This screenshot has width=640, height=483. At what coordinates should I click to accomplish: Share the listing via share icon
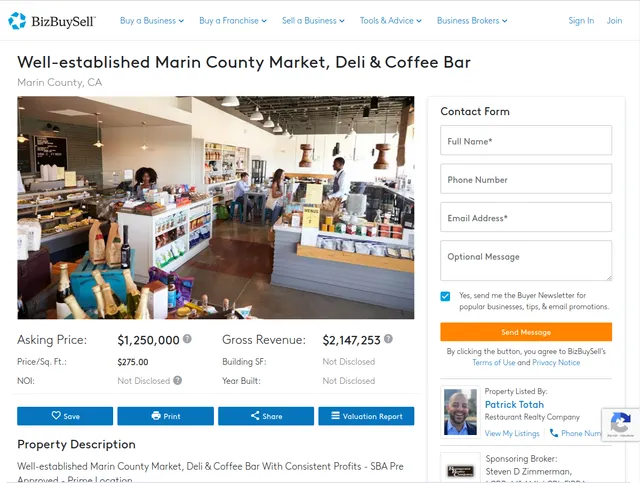click(266, 416)
